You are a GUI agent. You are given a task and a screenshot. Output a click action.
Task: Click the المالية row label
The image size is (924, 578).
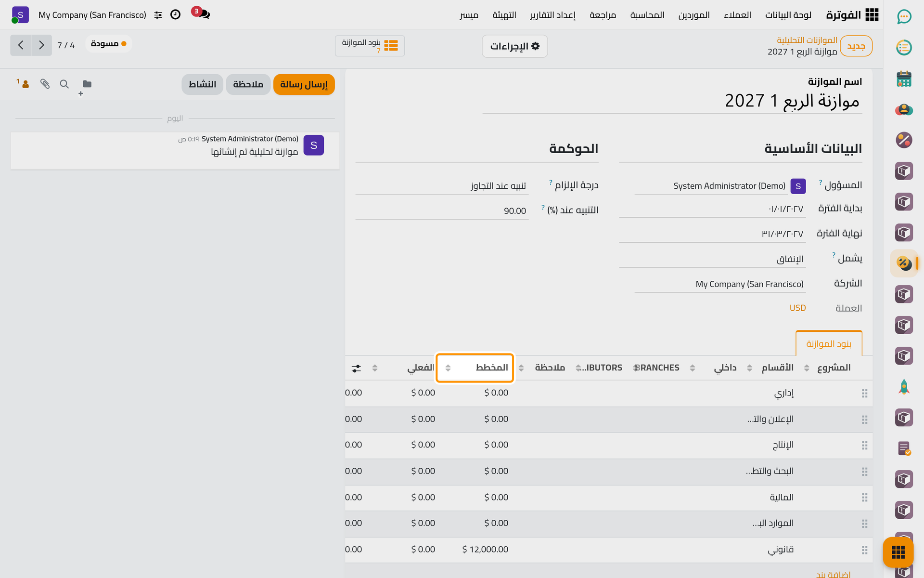pos(781,498)
